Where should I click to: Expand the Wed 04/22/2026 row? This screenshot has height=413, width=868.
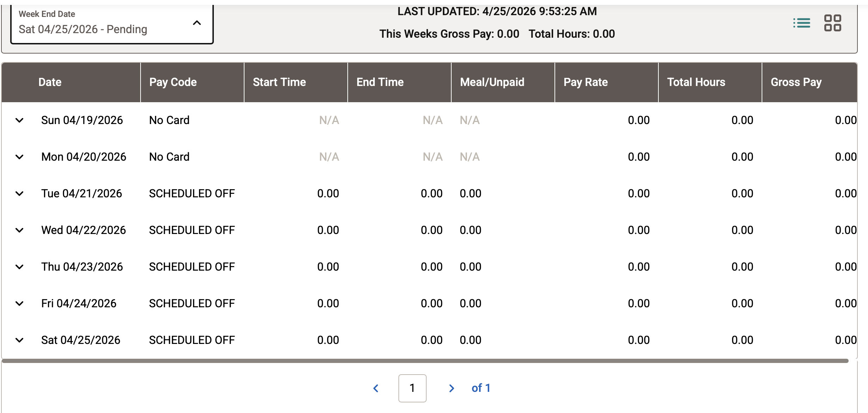(20, 230)
